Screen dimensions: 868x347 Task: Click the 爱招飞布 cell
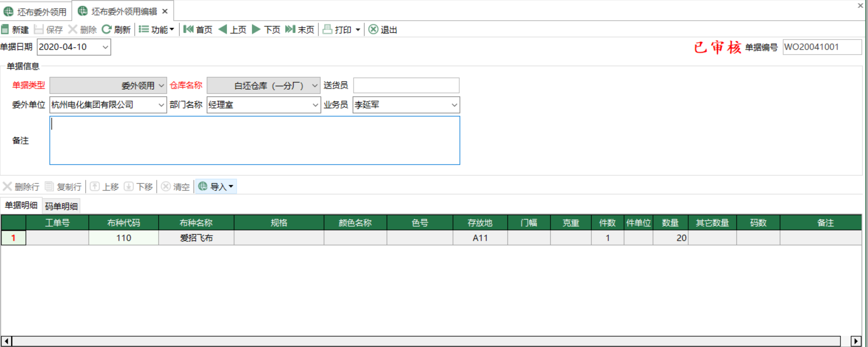[x=196, y=238]
